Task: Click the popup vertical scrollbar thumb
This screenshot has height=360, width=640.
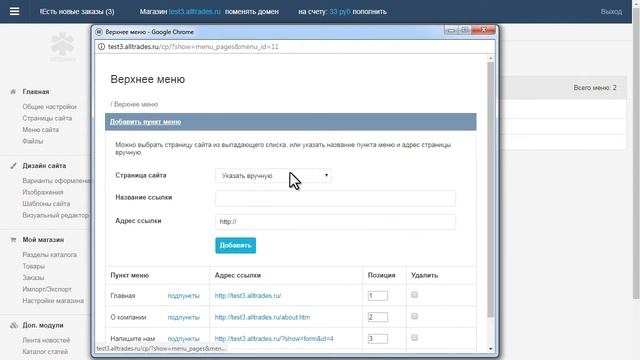Action: pyautogui.click(x=491, y=190)
